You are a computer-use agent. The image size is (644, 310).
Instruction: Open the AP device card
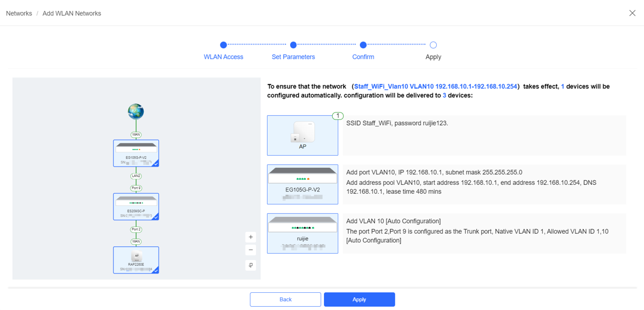coord(303,135)
